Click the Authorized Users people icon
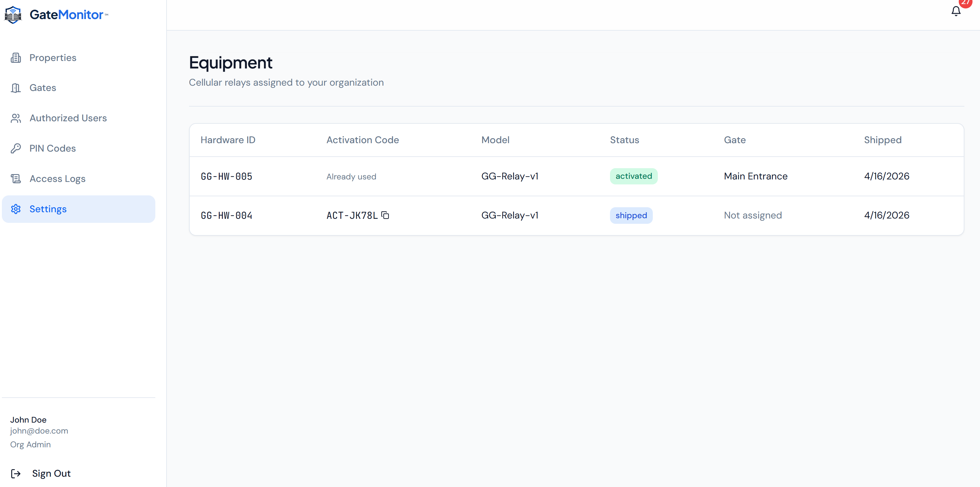Viewport: 980px width, 487px height. 16,118
